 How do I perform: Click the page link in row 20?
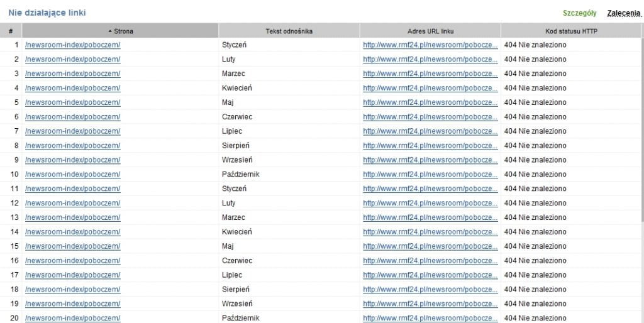(72, 318)
